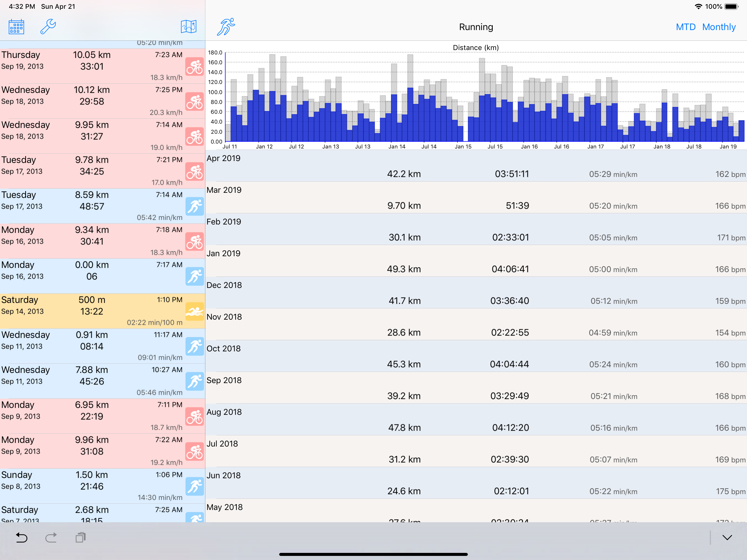Viewport: 747px width, 560px height.
Task: Tap running icon for Sunday 1.50 km run
Action: 194,487
